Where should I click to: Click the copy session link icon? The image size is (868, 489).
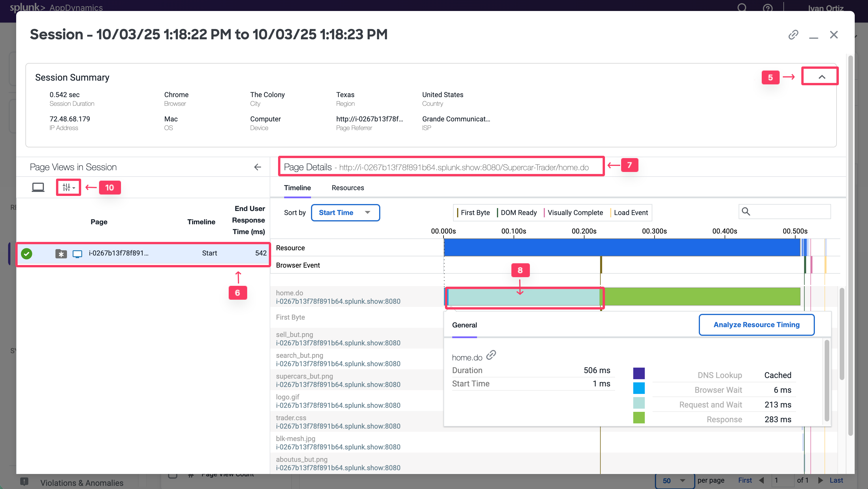pyautogui.click(x=793, y=35)
